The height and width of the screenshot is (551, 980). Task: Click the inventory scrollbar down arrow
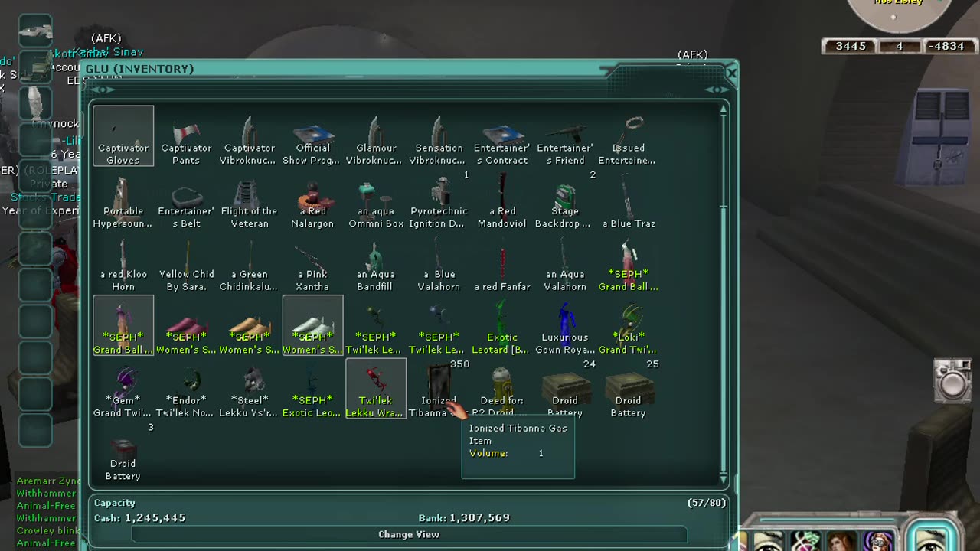723,479
